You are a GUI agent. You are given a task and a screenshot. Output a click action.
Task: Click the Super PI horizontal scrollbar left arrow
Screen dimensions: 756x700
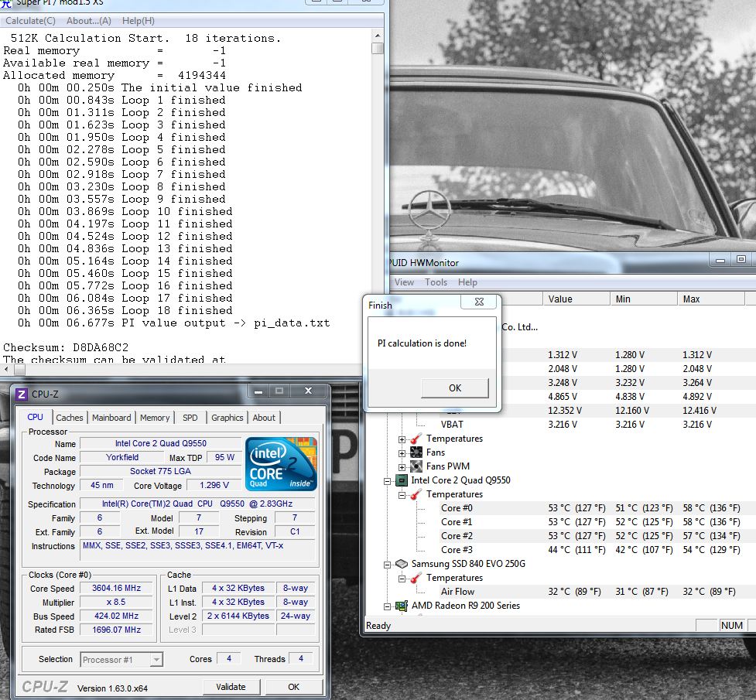click(6, 369)
